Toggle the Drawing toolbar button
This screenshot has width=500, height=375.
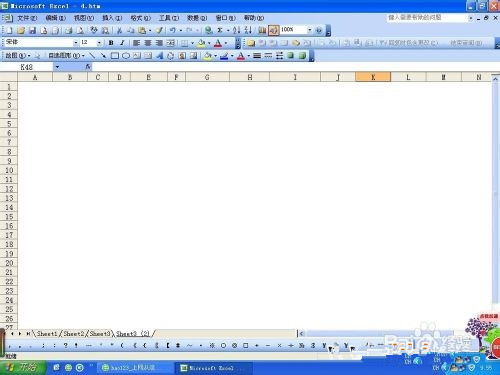point(273,30)
